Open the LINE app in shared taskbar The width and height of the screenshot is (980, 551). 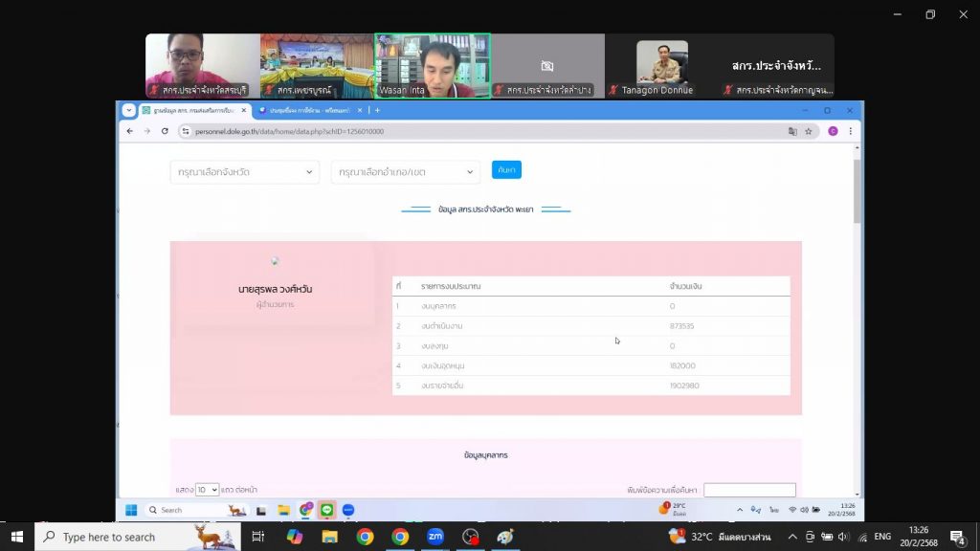[x=326, y=510]
